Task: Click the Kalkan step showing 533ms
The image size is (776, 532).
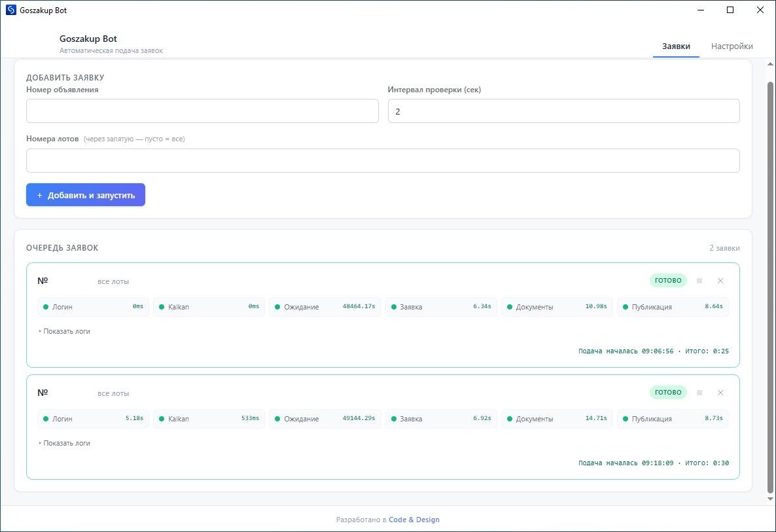Action: coord(209,419)
